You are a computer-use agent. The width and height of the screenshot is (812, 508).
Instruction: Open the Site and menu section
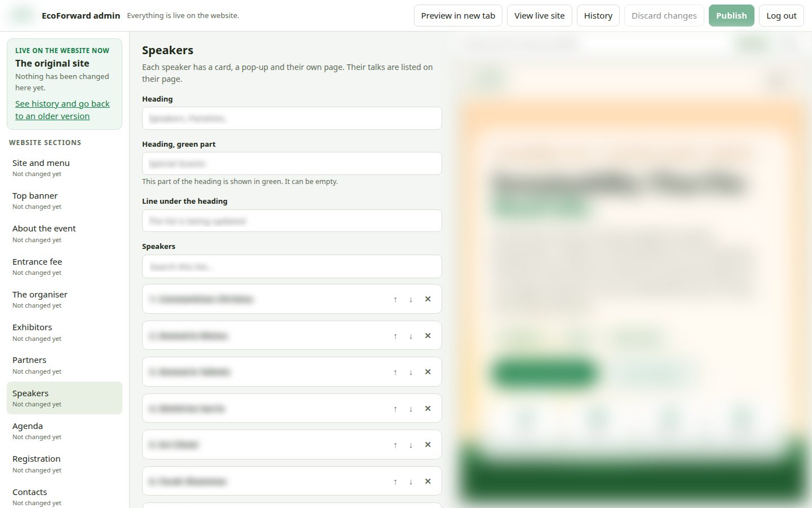click(64, 168)
